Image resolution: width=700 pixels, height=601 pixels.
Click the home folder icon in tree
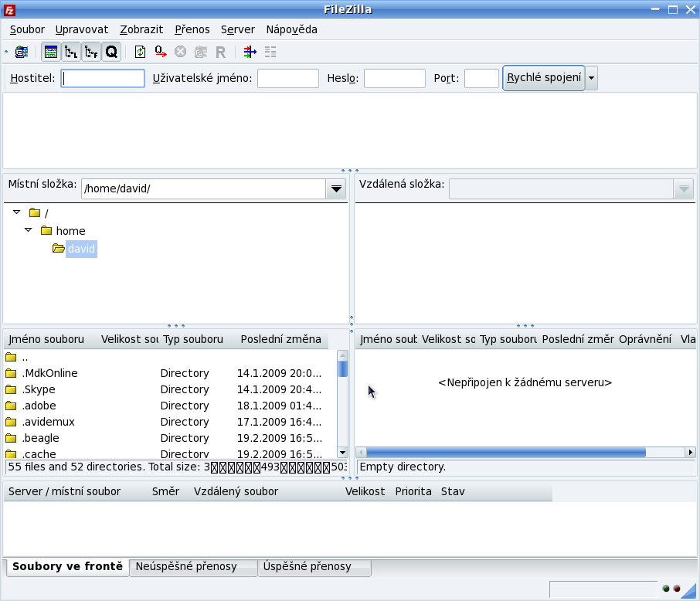46,230
